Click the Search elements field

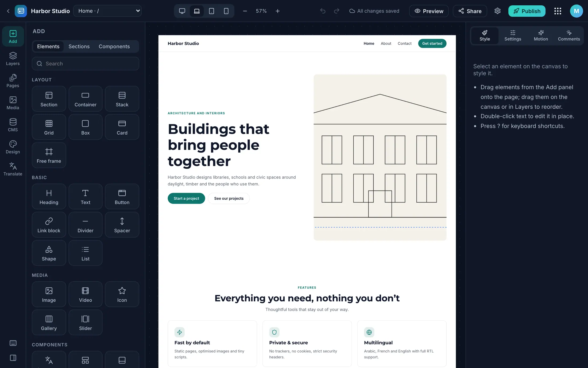[86, 64]
